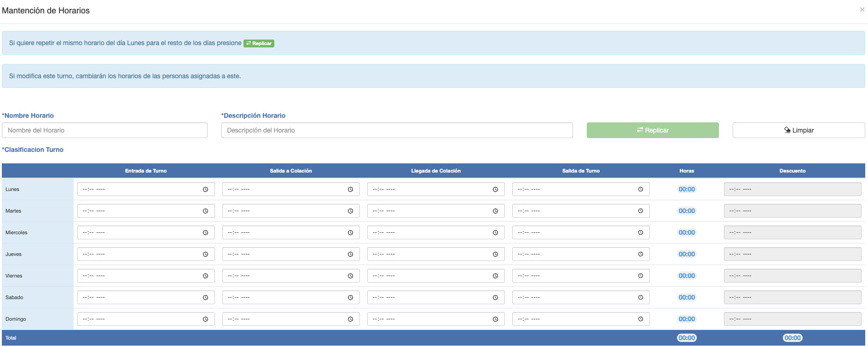
Task: Open clock picker for Sabado Salida a Colación
Action: click(350, 297)
